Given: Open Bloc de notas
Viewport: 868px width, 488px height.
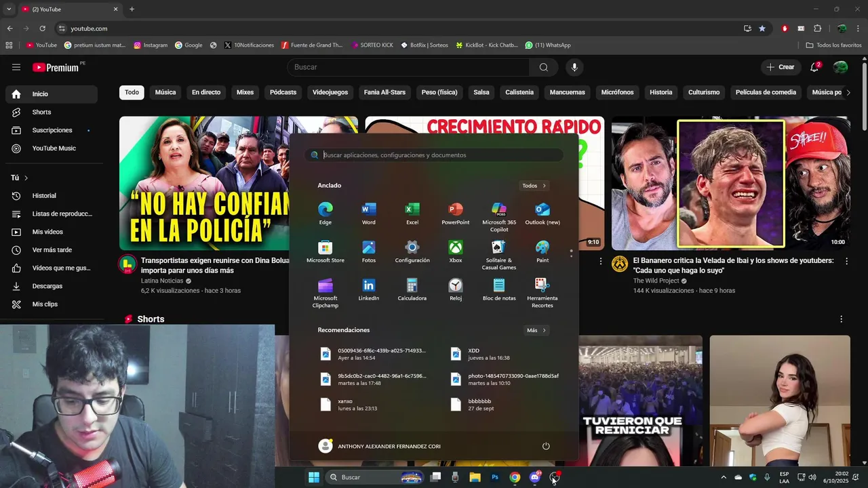Looking at the screenshot, I should click(x=499, y=289).
